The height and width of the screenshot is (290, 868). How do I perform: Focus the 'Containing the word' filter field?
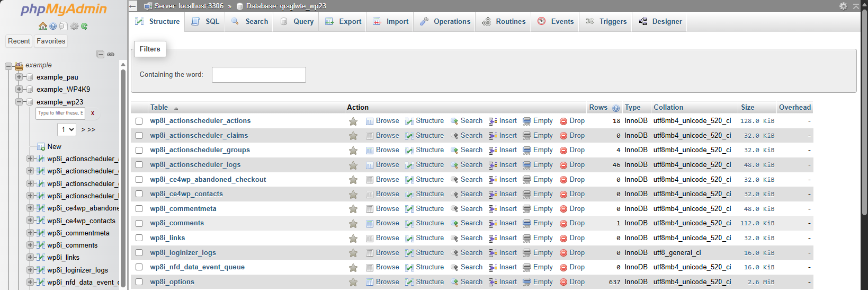tap(259, 75)
